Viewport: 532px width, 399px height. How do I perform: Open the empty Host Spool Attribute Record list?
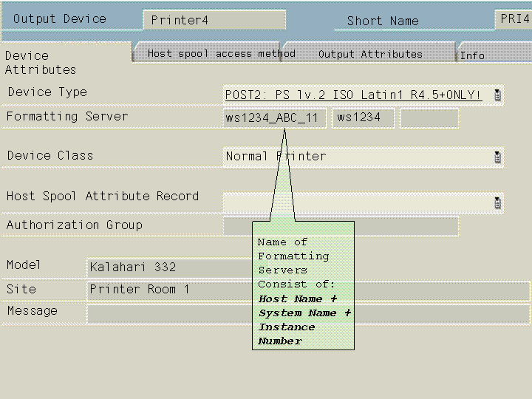pyautogui.click(x=355, y=202)
